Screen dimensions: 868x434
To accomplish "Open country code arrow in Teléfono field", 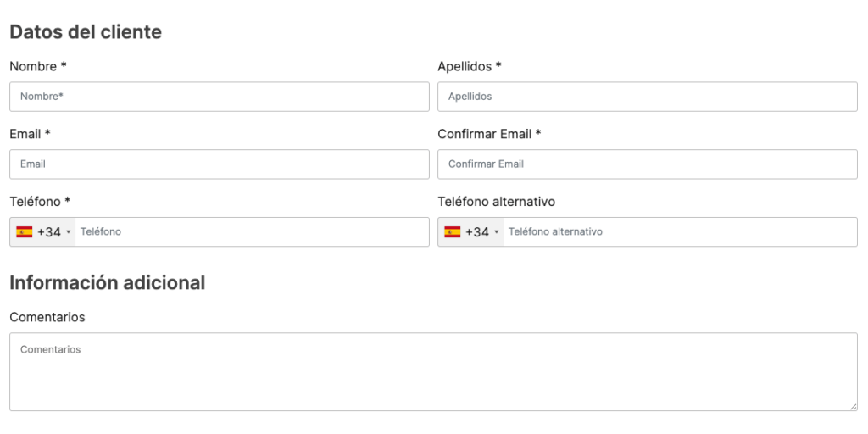I will click(69, 232).
